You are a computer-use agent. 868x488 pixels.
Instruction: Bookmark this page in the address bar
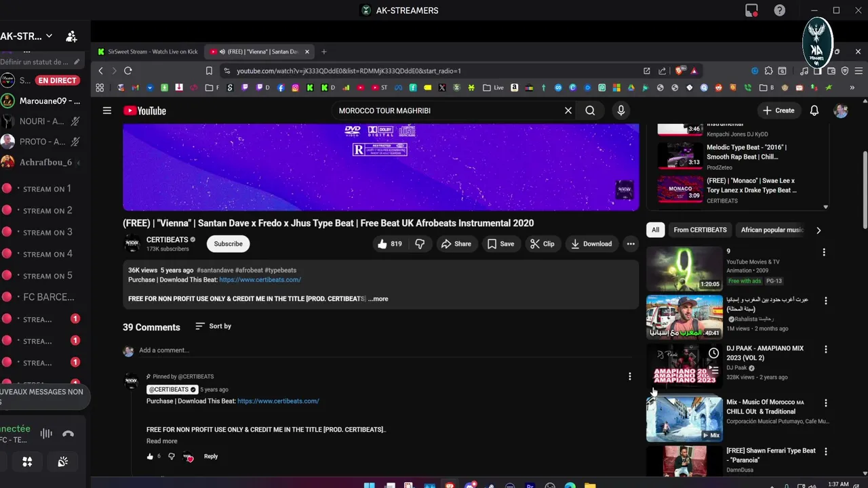point(209,70)
